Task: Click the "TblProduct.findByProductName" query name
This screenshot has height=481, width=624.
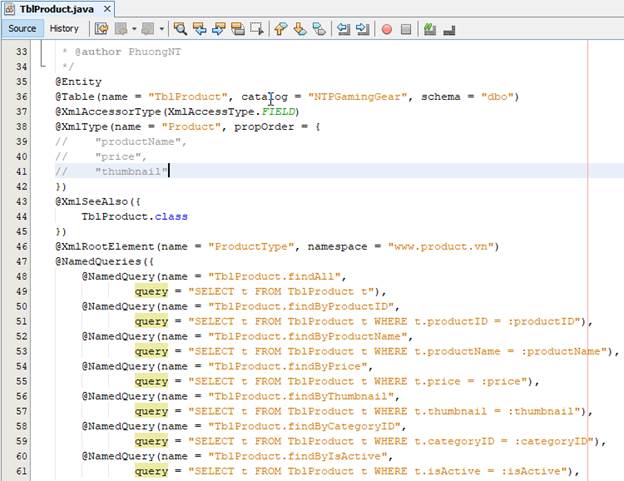Action: pos(308,336)
